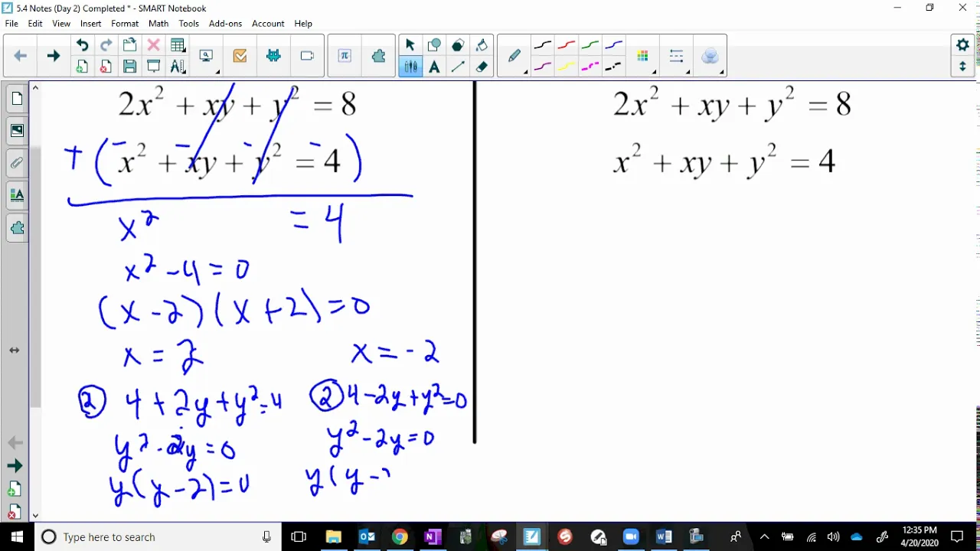Open the transparency dropdown
980x551 pixels.
point(710,56)
